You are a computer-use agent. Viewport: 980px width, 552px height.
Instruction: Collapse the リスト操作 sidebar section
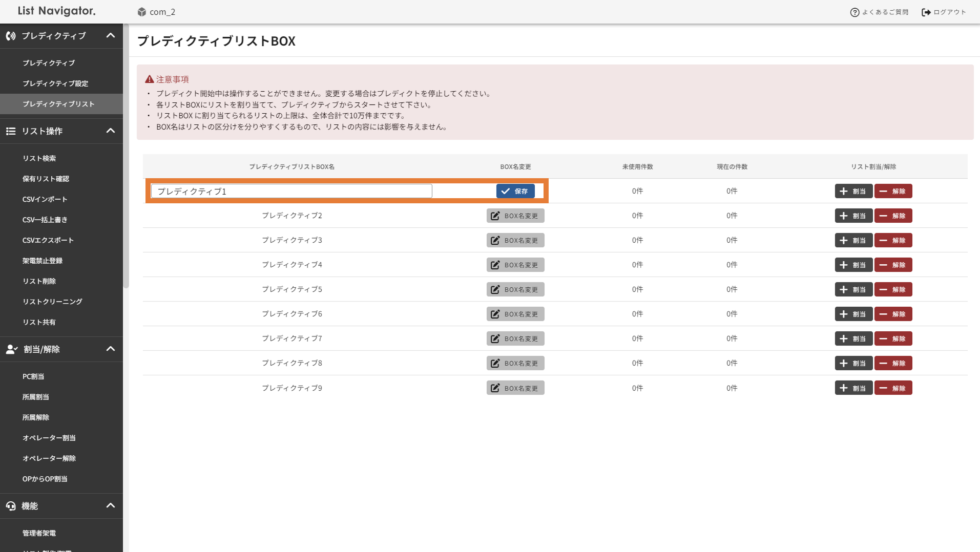coord(110,131)
